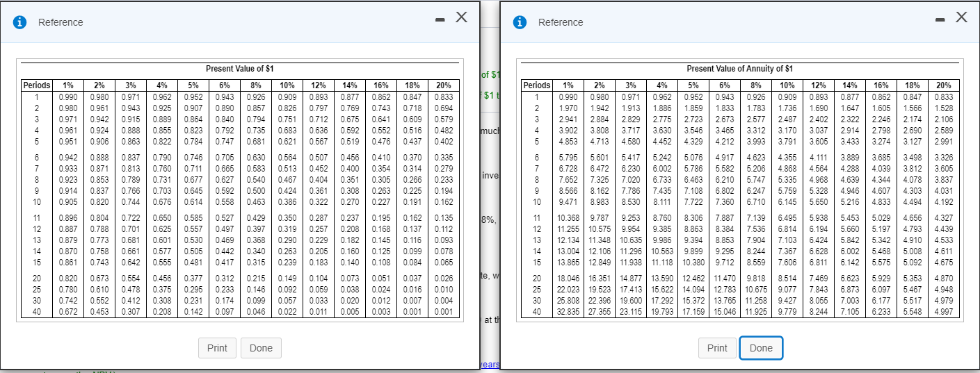980x373 pixels.
Task: Select 0.183, period 15 at 12%, PV of $1
Action: [318, 263]
